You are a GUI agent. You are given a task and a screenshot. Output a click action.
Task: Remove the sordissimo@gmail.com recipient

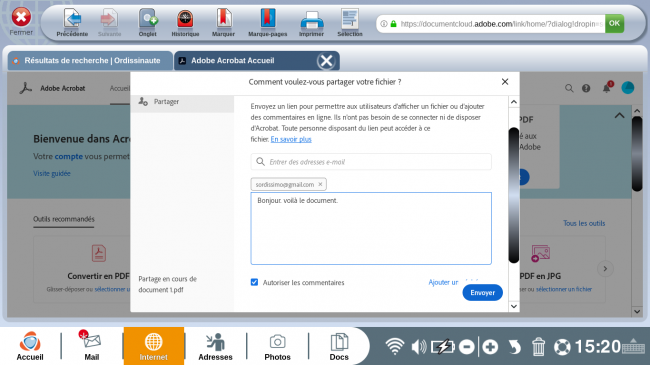coord(320,184)
